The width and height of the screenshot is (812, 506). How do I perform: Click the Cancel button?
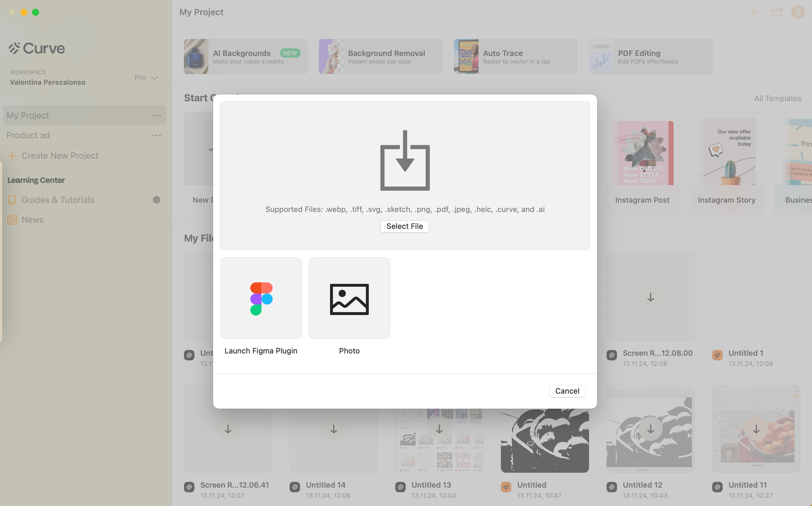coord(567,391)
